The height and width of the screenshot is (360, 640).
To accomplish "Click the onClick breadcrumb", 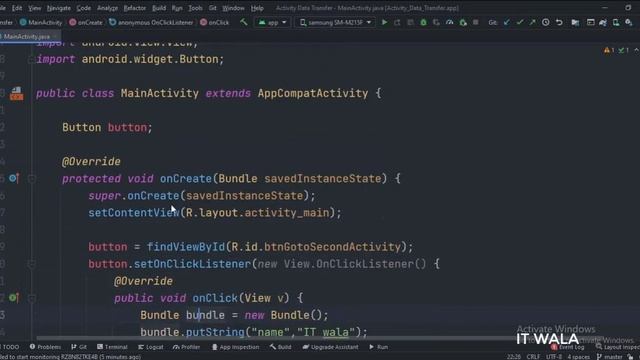I will [214, 22].
